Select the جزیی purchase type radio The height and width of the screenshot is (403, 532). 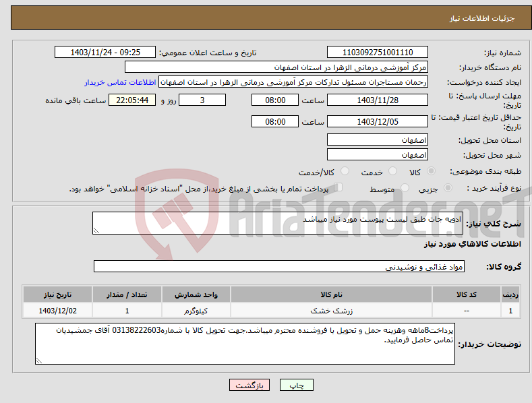coord(448,188)
